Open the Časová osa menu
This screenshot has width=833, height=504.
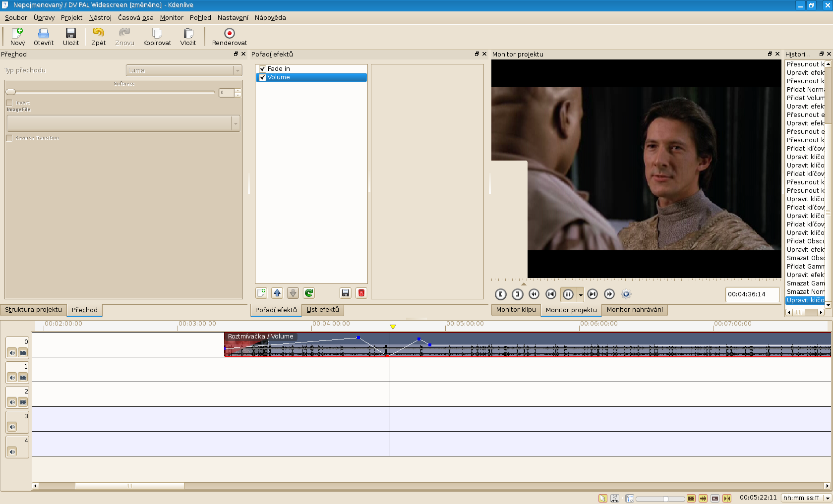coord(135,17)
